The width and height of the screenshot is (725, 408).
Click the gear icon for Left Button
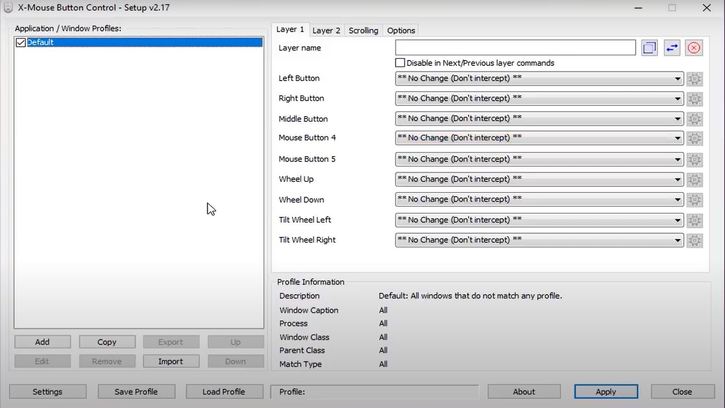694,79
